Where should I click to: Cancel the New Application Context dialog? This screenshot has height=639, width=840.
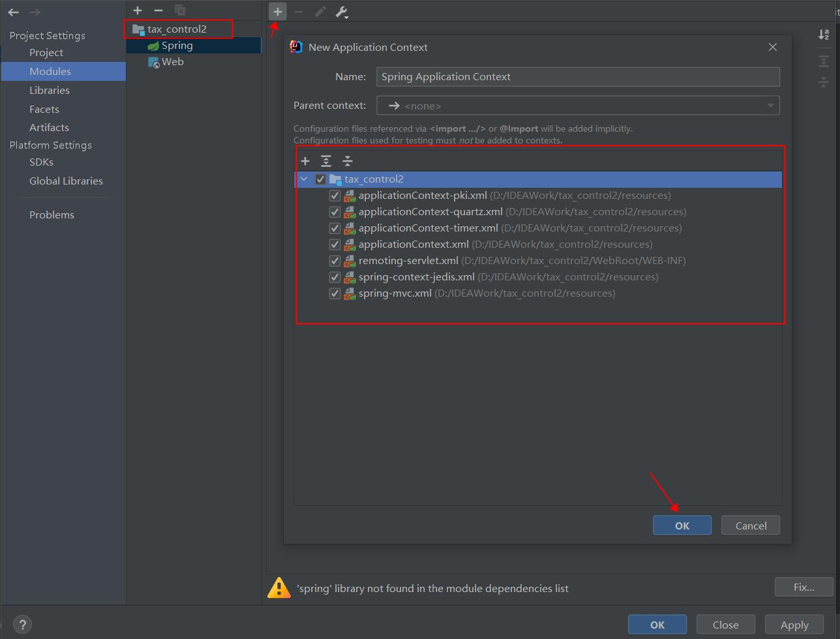(x=751, y=526)
